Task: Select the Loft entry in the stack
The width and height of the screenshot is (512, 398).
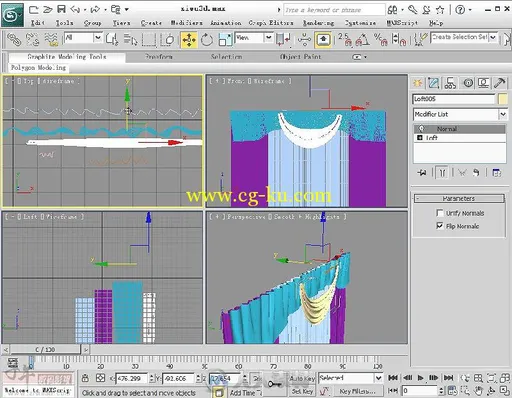Action: click(x=460, y=138)
